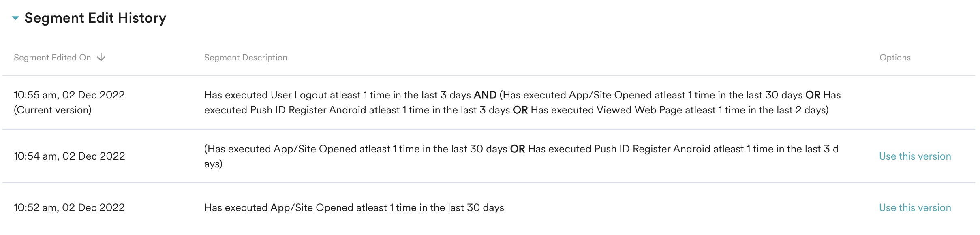Click the (Current version) label
The image size is (980, 235).
(x=53, y=110)
